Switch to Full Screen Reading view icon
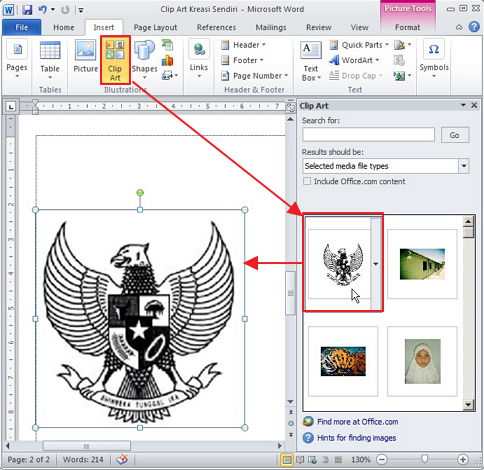The width and height of the screenshot is (484, 470). coord(300,460)
